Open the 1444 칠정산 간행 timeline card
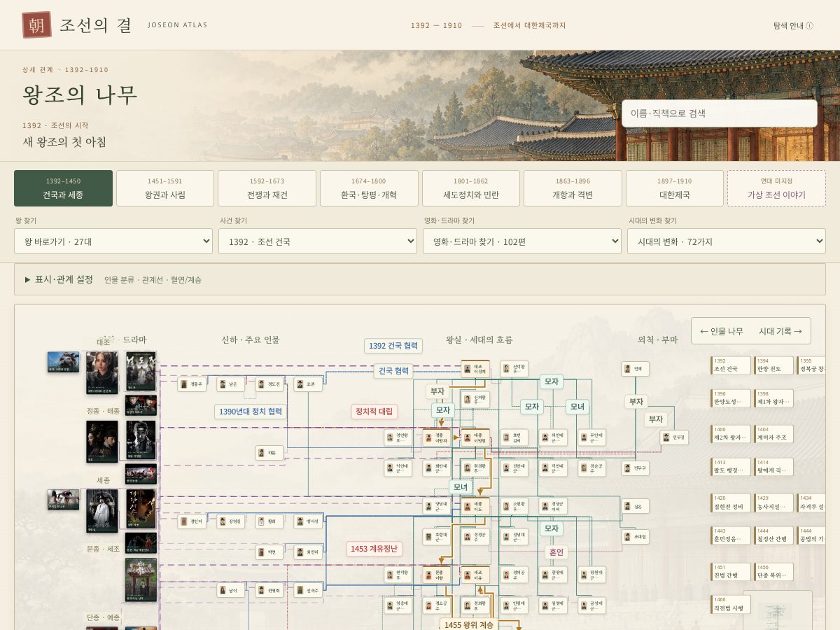Screen dimensions: 840x630 click(774, 535)
